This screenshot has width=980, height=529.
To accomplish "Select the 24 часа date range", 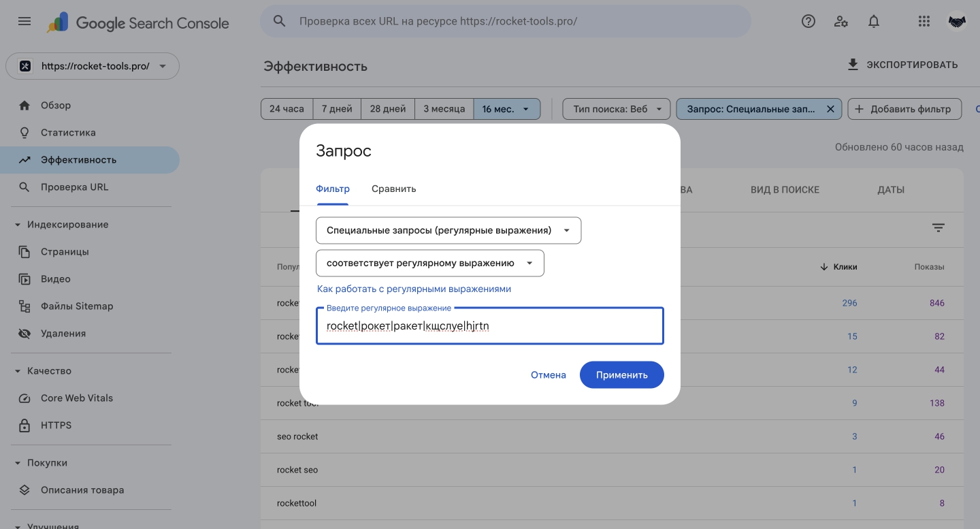I will 287,109.
